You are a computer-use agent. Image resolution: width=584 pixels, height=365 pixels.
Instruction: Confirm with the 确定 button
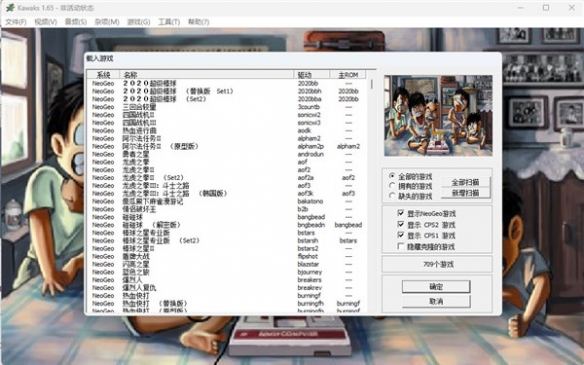436,286
